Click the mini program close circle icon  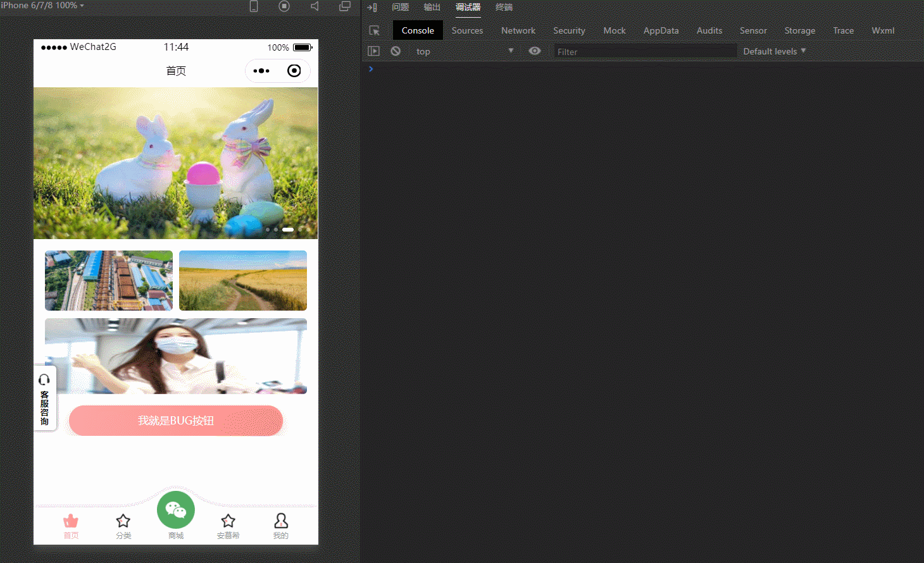[x=294, y=71]
